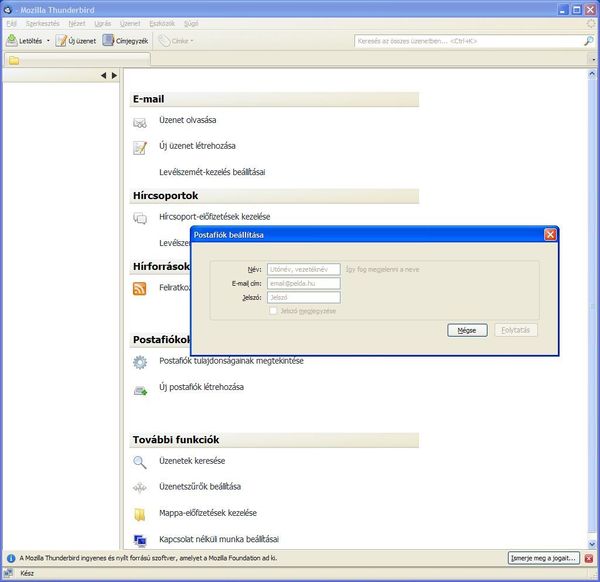600x582 pixels.
Task: Click the Üzenetek keresése magnifier icon
Action: pyautogui.click(x=140, y=462)
